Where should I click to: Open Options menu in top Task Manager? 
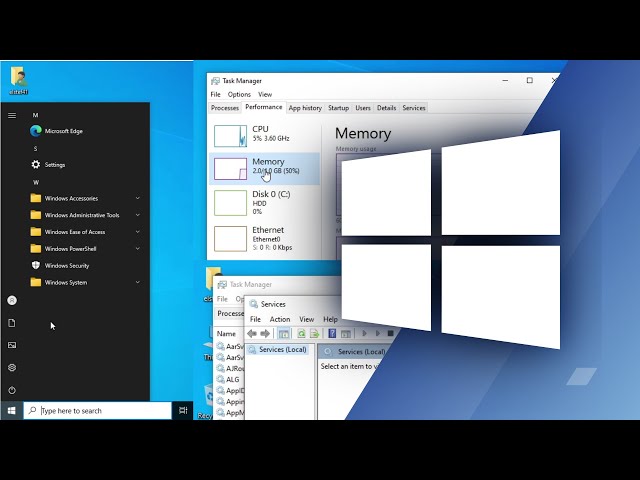(239, 94)
